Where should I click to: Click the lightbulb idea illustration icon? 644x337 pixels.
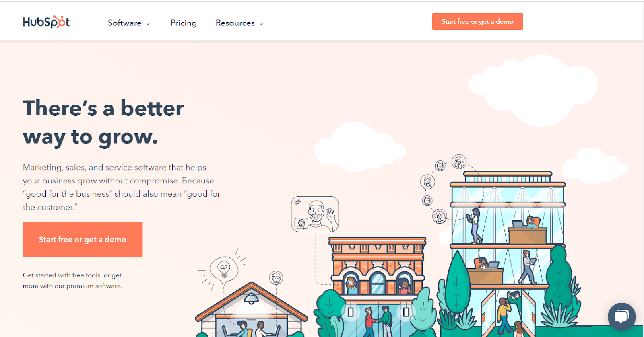click(224, 269)
